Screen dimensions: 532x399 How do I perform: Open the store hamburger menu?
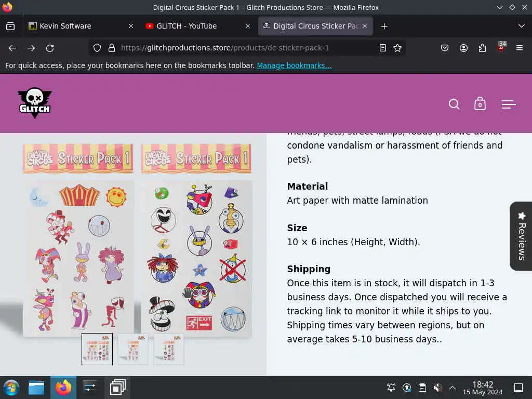coord(509,104)
